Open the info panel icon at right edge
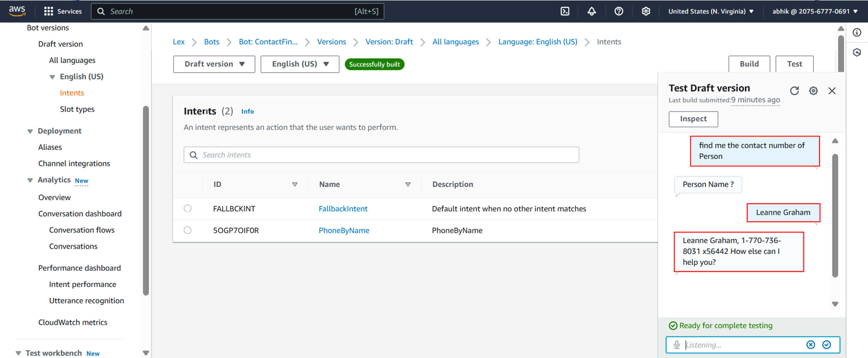This screenshot has height=358, width=868. [857, 32]
